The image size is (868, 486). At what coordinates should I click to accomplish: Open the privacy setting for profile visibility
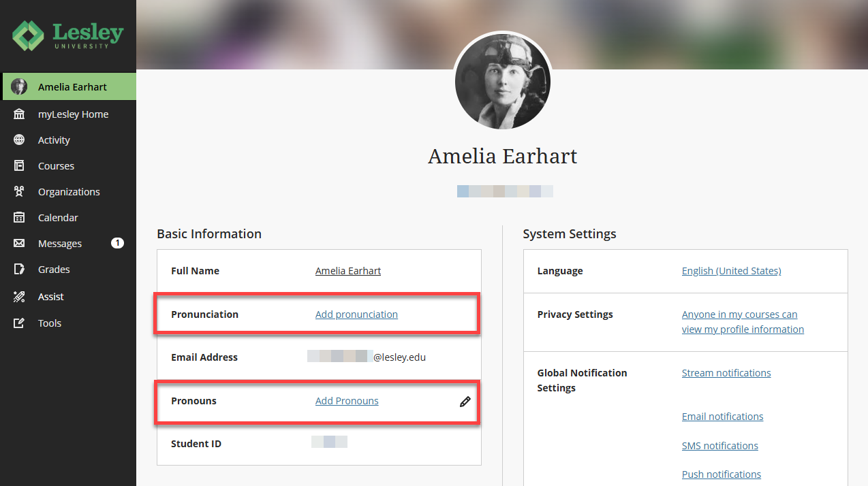(x=743, y=322)
